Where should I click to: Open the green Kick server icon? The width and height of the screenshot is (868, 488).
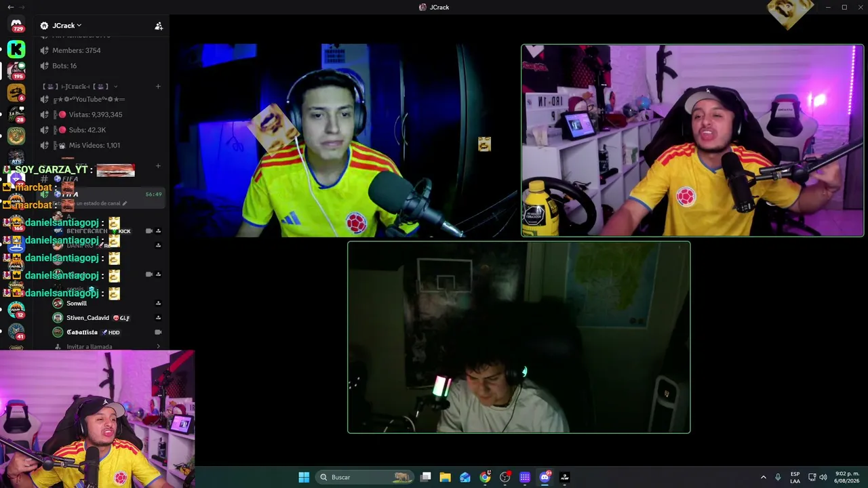16,49
